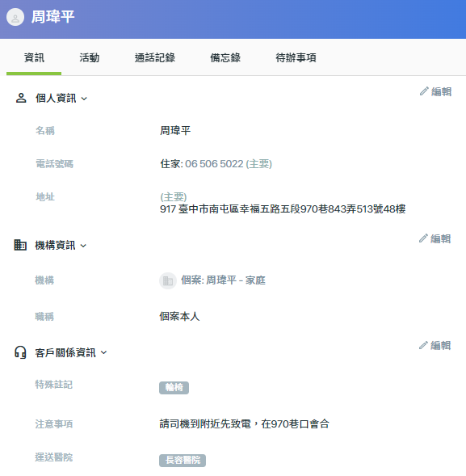Go to the 待辦事項 tab

click(x=296, y=57)
